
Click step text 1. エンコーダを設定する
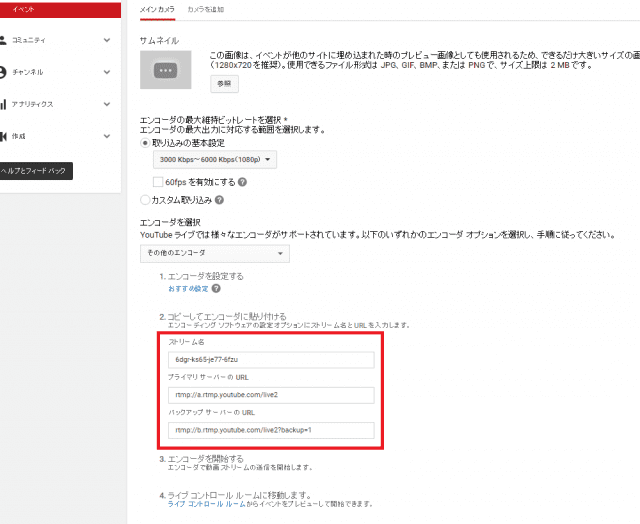pos(202,276)
